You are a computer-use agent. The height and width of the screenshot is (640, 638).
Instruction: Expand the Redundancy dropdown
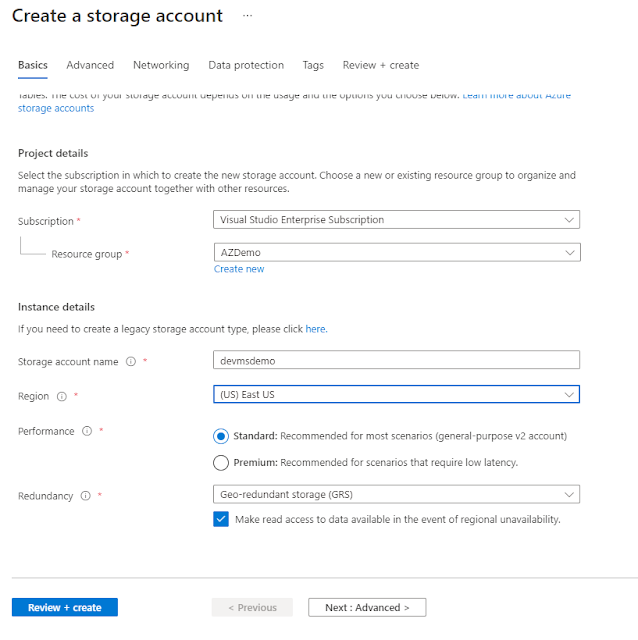(397, 494)
